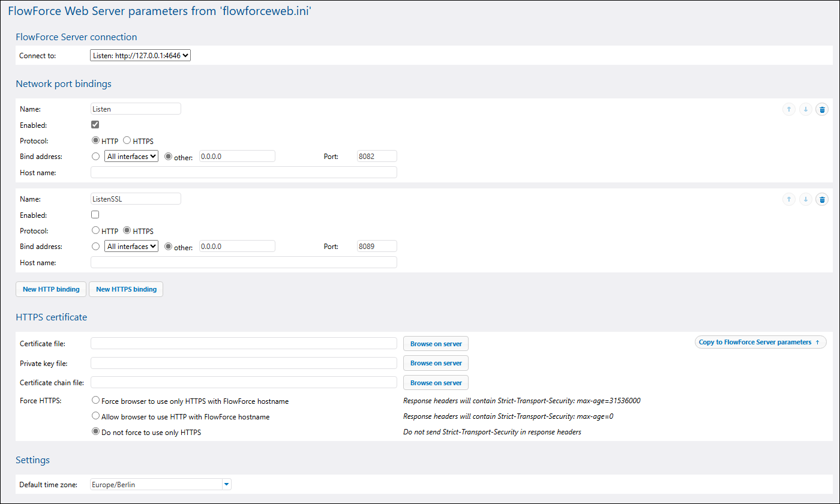840x504 pixels.
Task: Browse on server for Certificate file
Action: [x=436, y=344]
